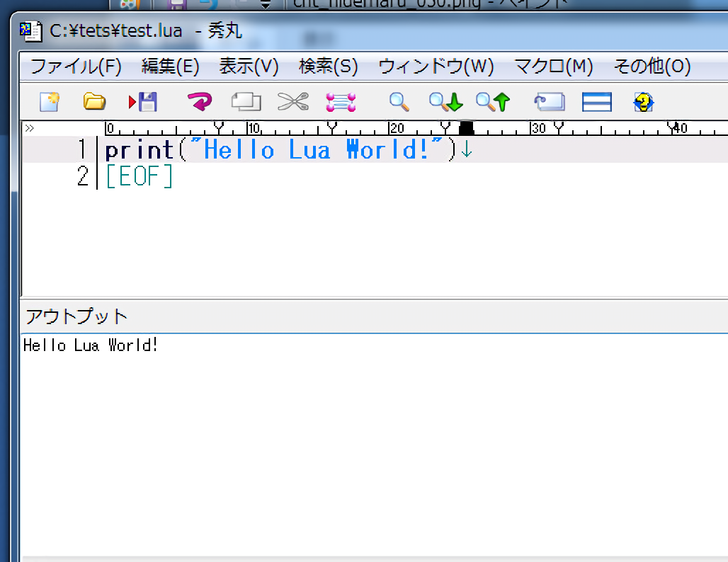The image size is (728, 562).
Task: Click the black column marker on the ruler
Action: click(466, 128)
